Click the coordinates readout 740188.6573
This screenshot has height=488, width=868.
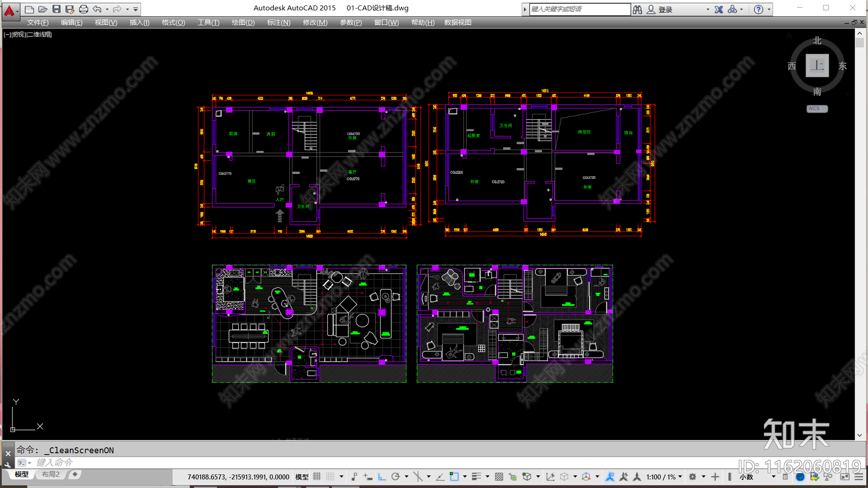238,477
